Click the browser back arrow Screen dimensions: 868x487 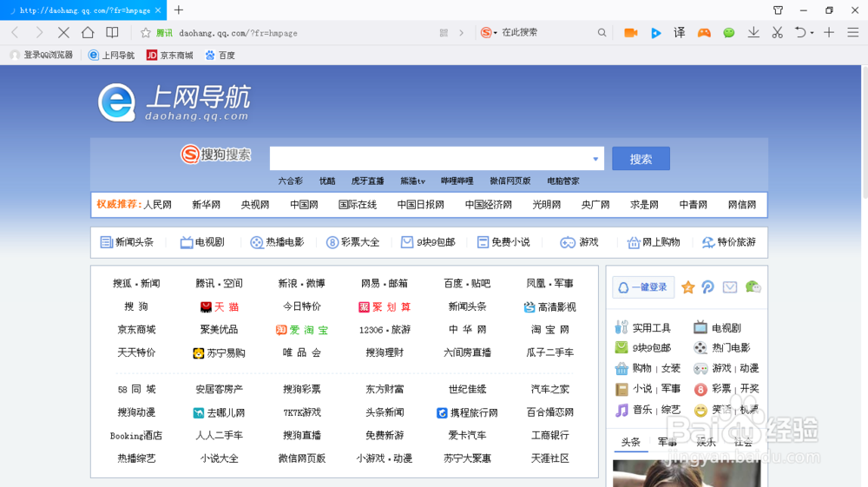coord(16,33)
